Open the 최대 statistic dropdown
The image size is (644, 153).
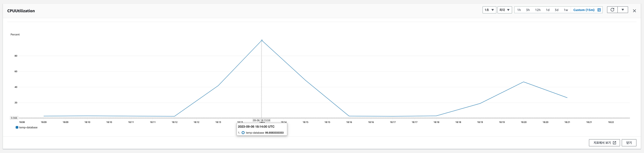[x=504, y=10]
